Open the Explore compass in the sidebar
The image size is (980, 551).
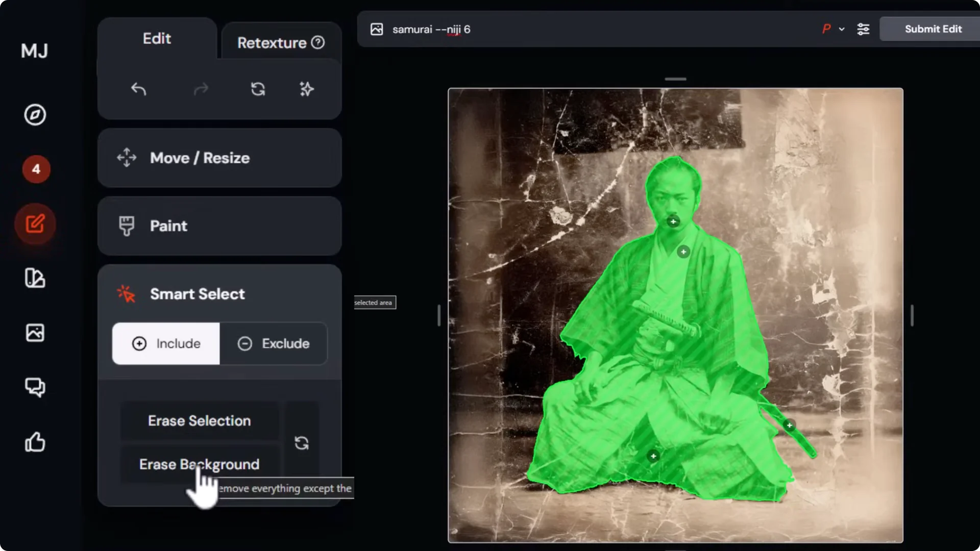pyautogui.click(x=35, y=115)
